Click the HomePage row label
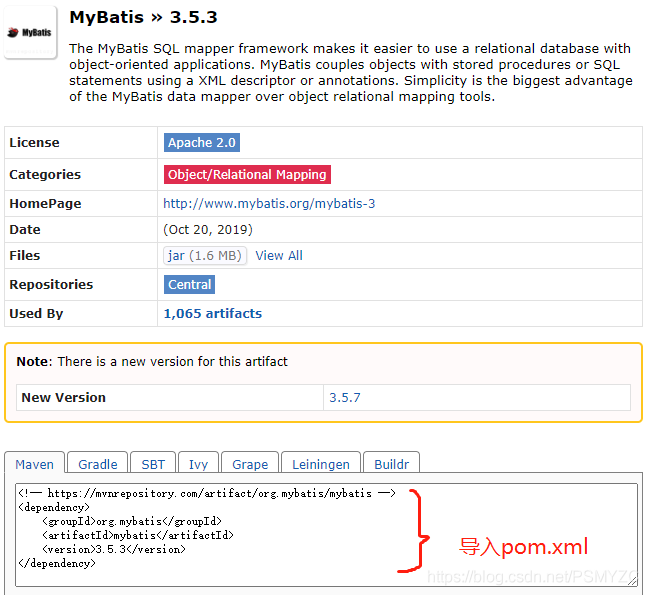This screenshot has width=648, height=595. coord(45,203)
